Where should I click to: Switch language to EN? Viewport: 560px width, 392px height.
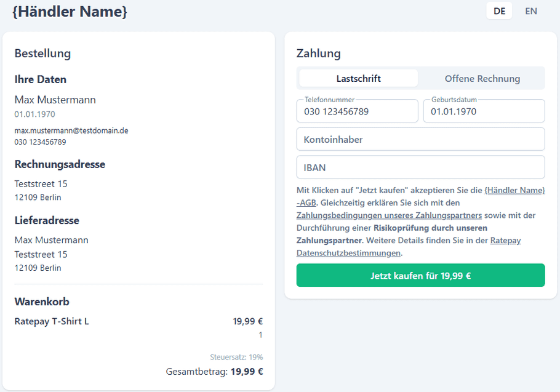530,11
